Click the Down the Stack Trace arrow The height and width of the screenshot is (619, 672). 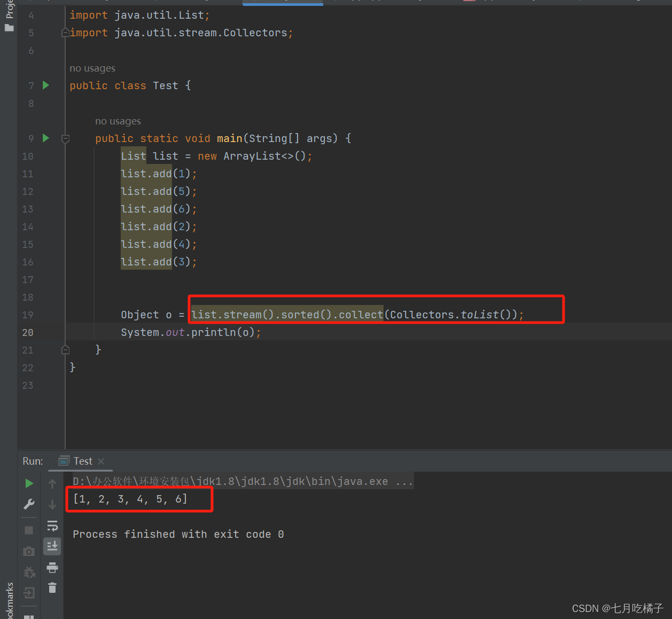[x=52, y=505]
